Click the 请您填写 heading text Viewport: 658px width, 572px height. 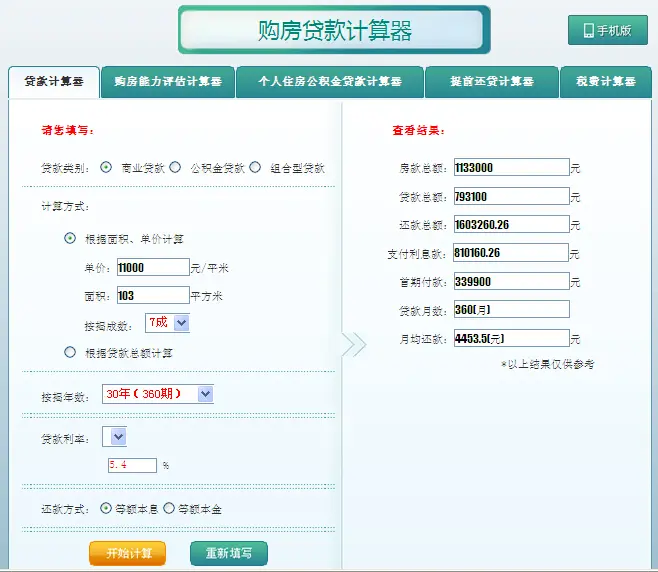click(x=68, y=130)
